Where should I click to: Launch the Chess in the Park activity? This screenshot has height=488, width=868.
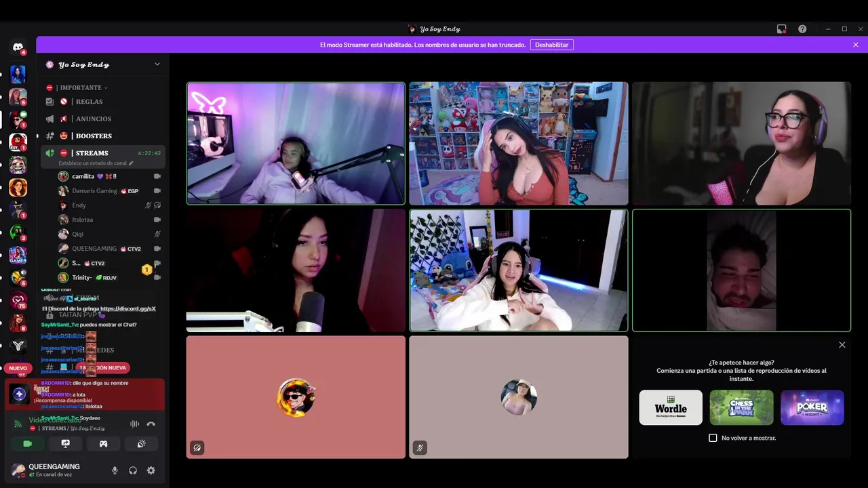(741, 407)
